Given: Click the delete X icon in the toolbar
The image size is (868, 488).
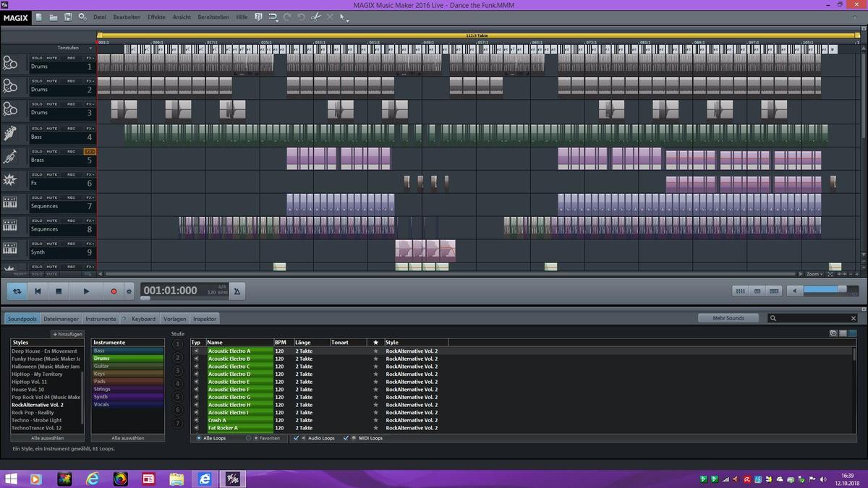Looking at the screenshot, I should coord(330,17).
